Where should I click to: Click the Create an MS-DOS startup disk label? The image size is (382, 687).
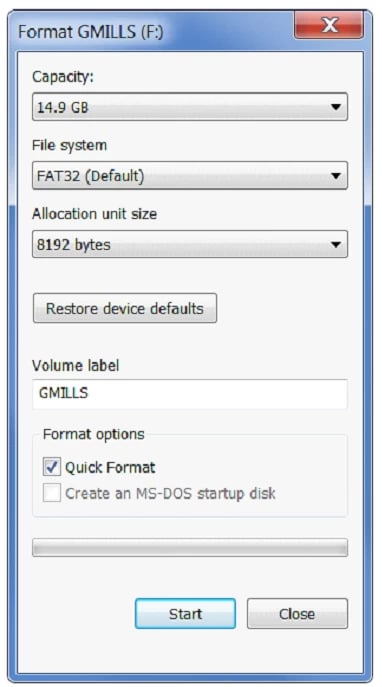coord(170,493)
